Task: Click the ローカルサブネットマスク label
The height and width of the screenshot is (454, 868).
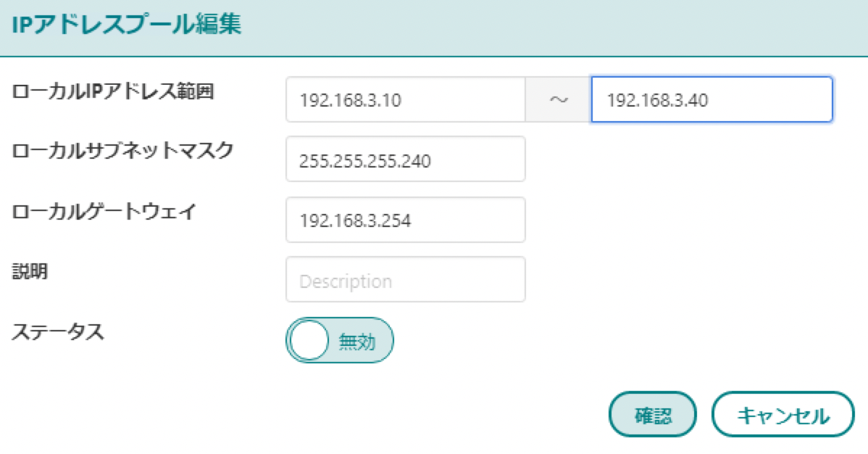Action: (x=122, y=151)
